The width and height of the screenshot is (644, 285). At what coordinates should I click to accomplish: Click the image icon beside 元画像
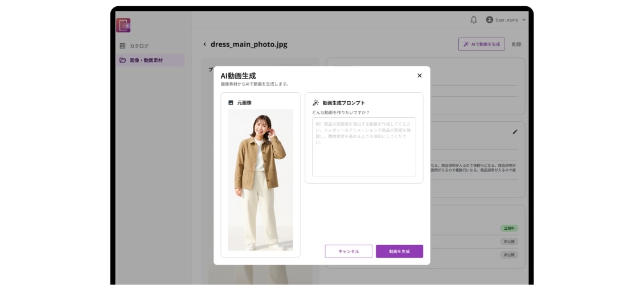231,103
